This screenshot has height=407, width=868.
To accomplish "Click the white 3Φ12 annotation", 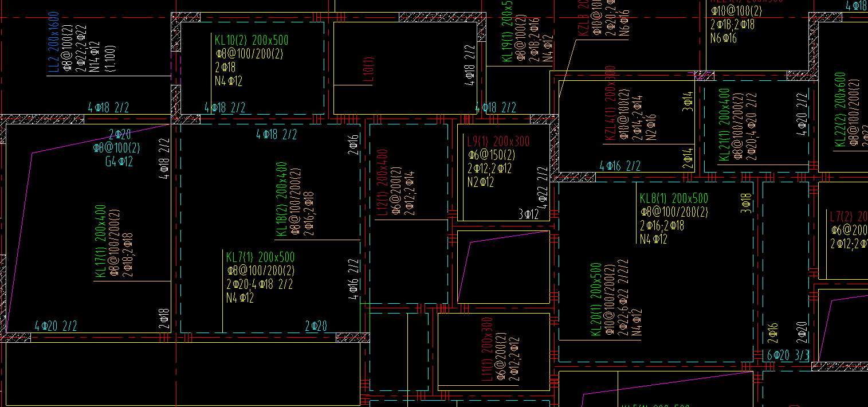I will click(x=529, y=215).
